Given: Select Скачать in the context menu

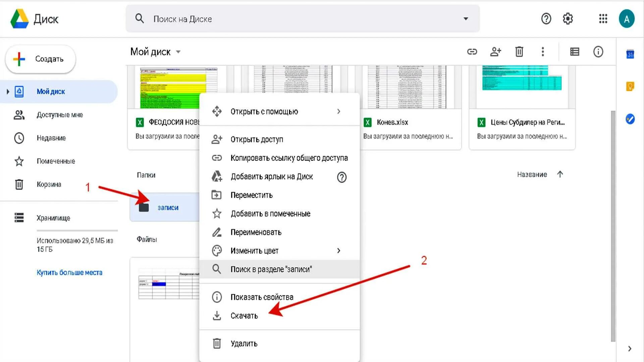Looking at the screenshot, I should (244, 316).
